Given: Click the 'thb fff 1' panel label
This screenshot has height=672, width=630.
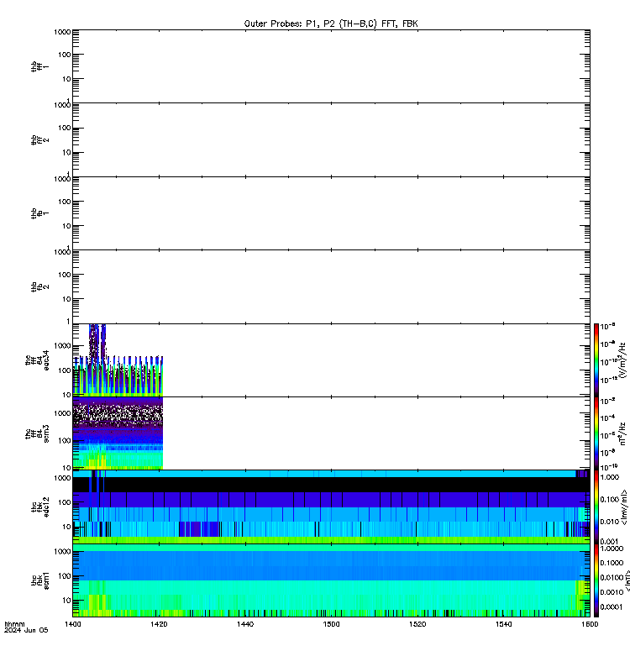Looking at the screenshot, I should (39, 66).
